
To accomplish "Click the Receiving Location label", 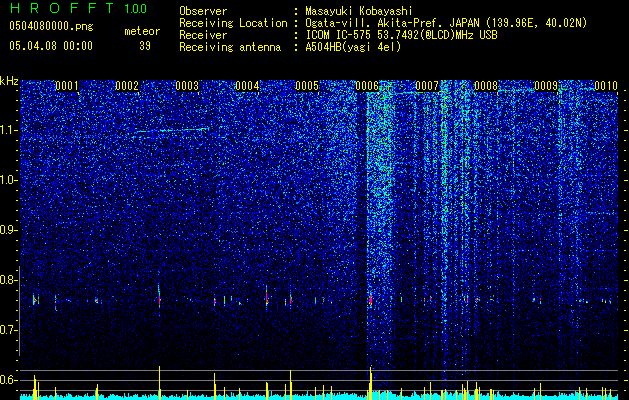I will (x=233, y=23).
